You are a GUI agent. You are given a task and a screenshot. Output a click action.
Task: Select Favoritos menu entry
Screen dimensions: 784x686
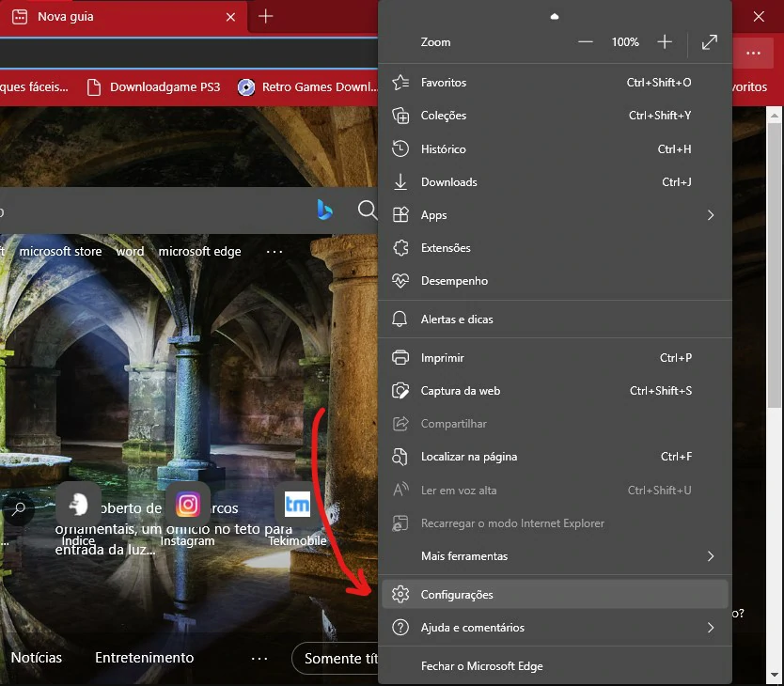[555, 83]
